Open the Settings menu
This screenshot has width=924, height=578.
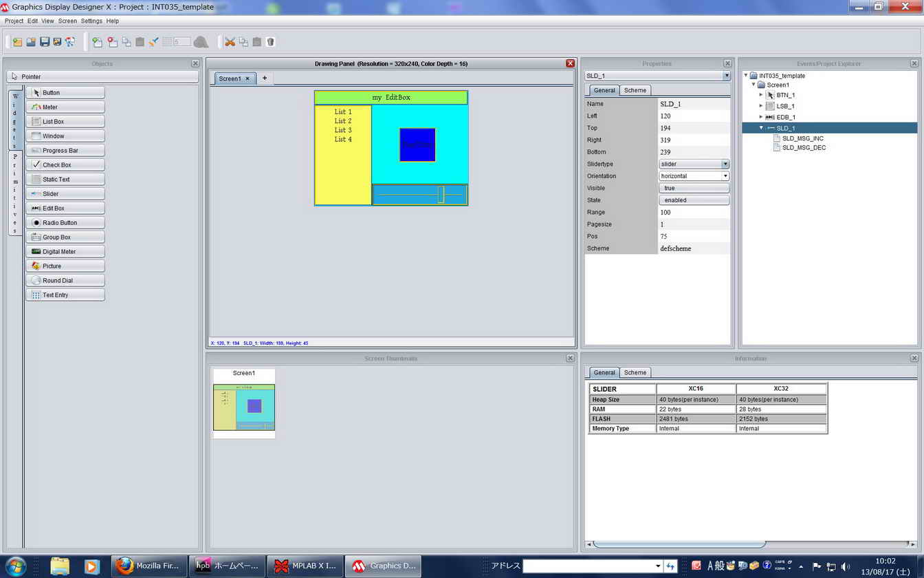click(91, 21)
